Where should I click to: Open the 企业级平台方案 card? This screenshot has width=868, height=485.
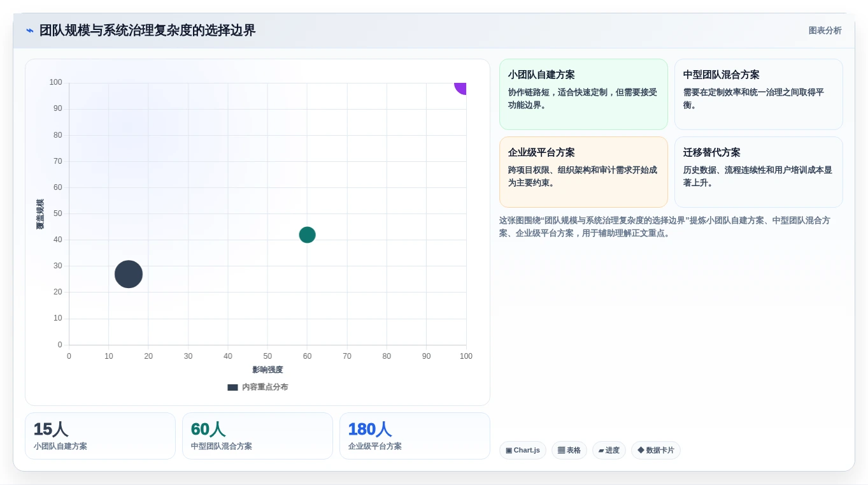point(583,172)
